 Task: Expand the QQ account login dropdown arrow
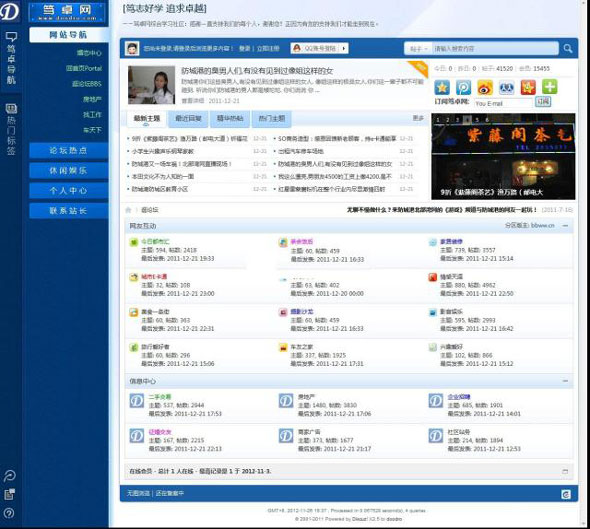tap(344, 49)
